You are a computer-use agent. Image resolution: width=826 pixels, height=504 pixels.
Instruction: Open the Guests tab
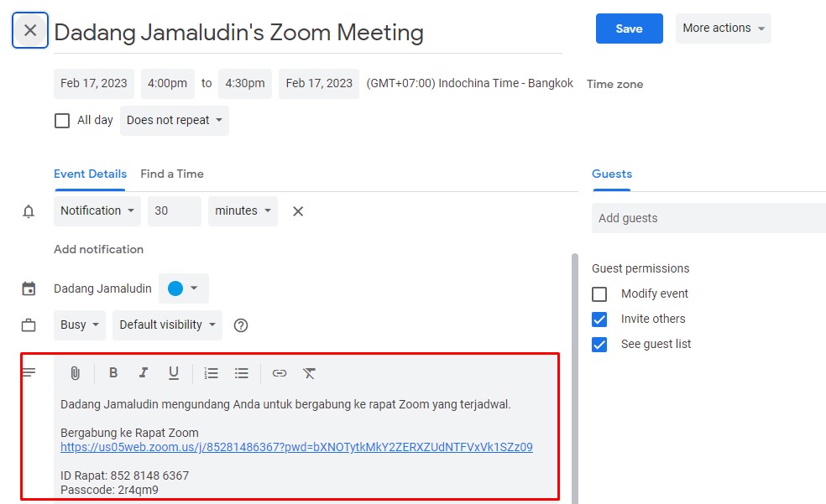(611, 174)
